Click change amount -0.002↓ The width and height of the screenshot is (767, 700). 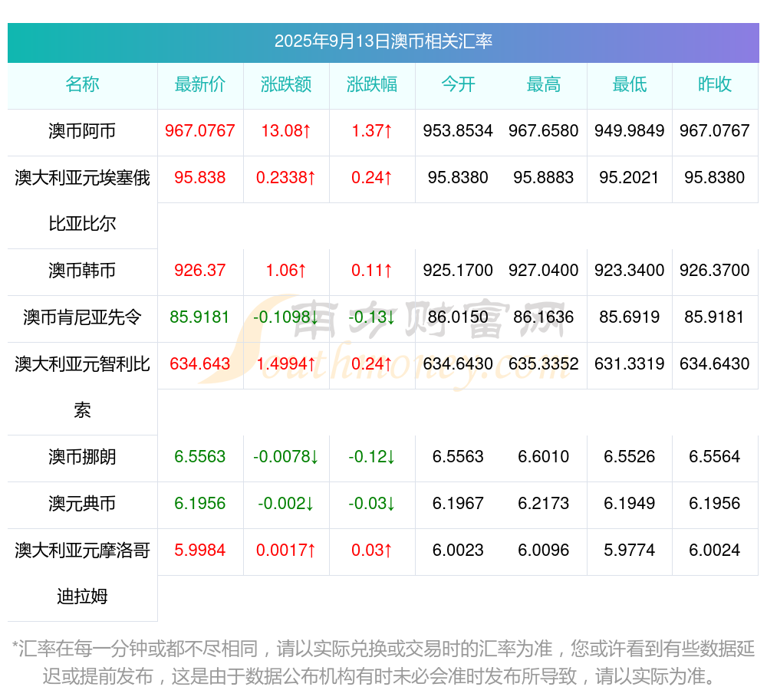286,504
